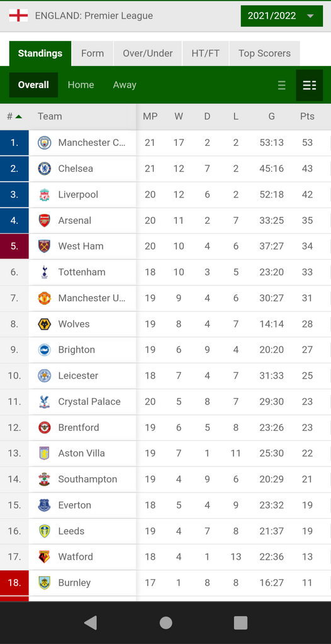The image size is (331, 644).
Task: Tap the red relegation position 18 marker
Action: (14, 582)
